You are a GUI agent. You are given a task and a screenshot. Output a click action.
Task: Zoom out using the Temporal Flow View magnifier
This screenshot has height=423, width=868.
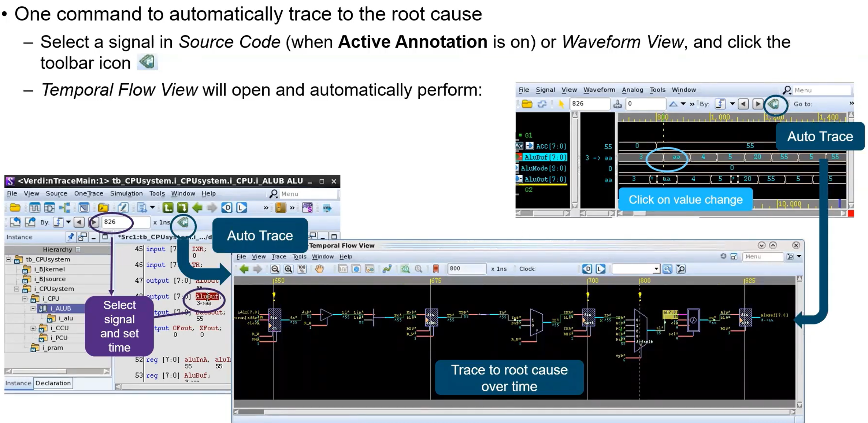[275, 269]
